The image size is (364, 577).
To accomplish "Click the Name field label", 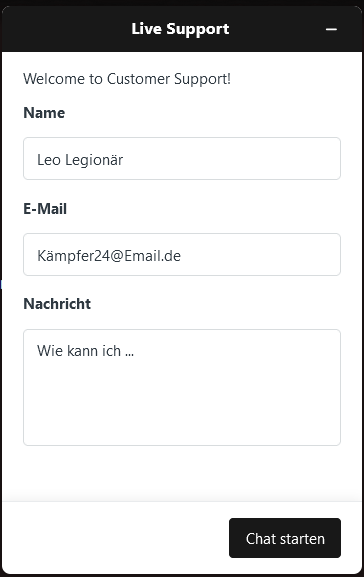I will 44,113.
